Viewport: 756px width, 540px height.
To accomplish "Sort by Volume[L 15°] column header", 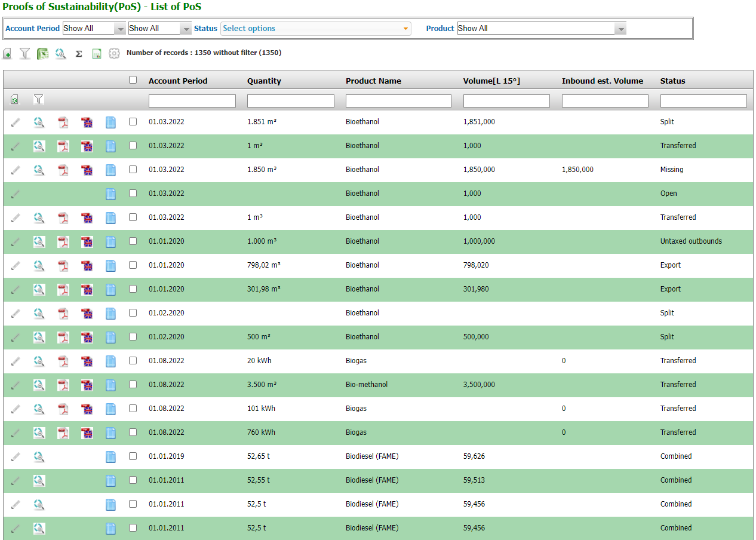I will point(491,81).
